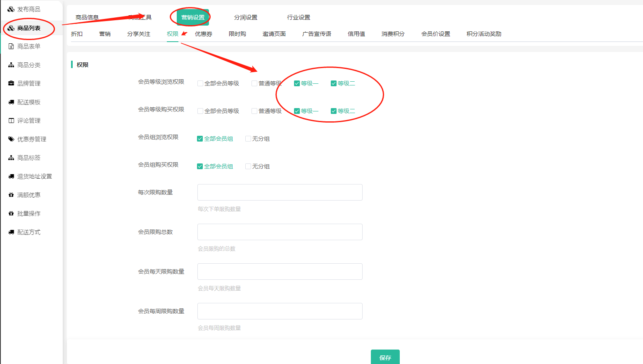
Task: Click the 评论管理 sidebar icon
Action: pos(11,121)
